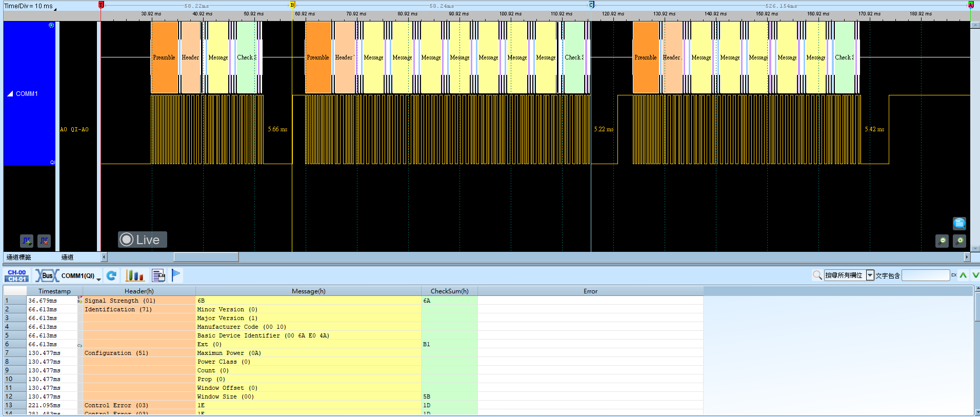Open the bar chart statistics icon
980x417 pixels.
pyautogui.click(x=135, y=276)
